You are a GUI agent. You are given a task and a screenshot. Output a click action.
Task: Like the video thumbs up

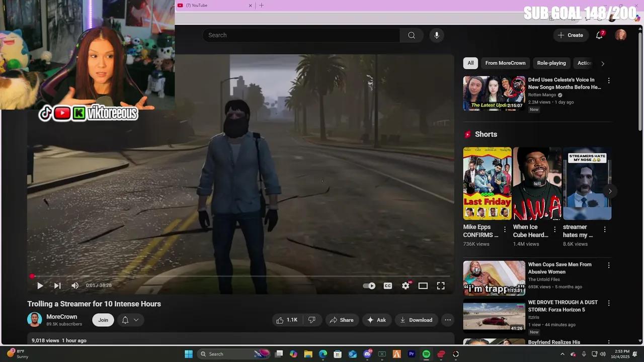287,320
